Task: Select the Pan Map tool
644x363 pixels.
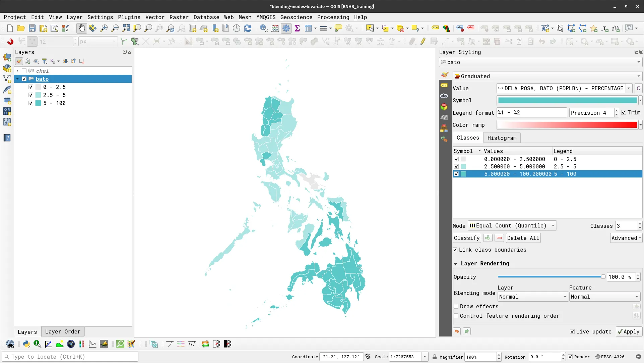Action: point(81,28)
